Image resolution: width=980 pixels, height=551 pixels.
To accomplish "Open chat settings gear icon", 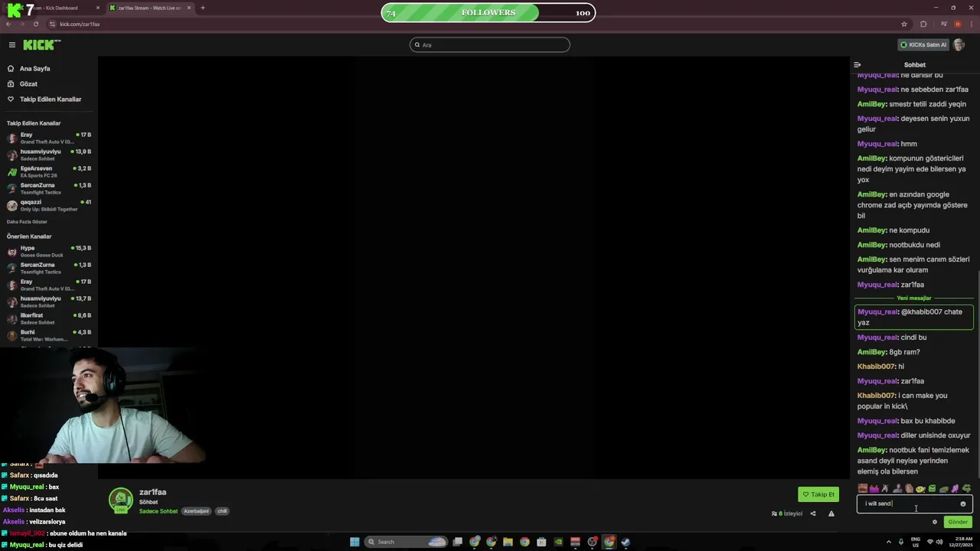I will click(935, 522).
